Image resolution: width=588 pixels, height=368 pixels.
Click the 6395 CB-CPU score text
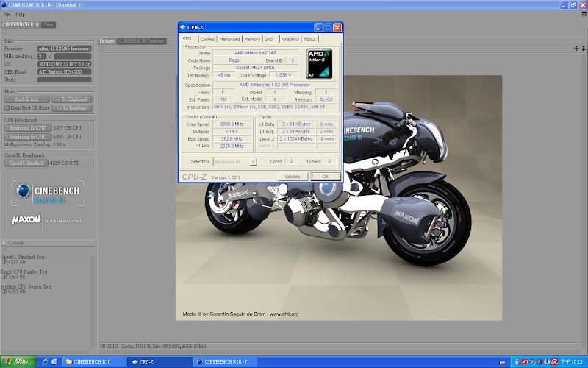[x=67, y=137]
